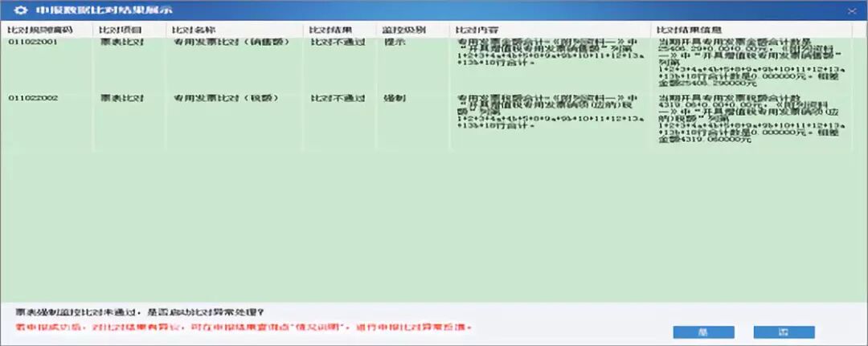The width and height of the screenshot is (868, 346).
Task: Click 票表比对 in row 011022001
Action: (122, 42)
